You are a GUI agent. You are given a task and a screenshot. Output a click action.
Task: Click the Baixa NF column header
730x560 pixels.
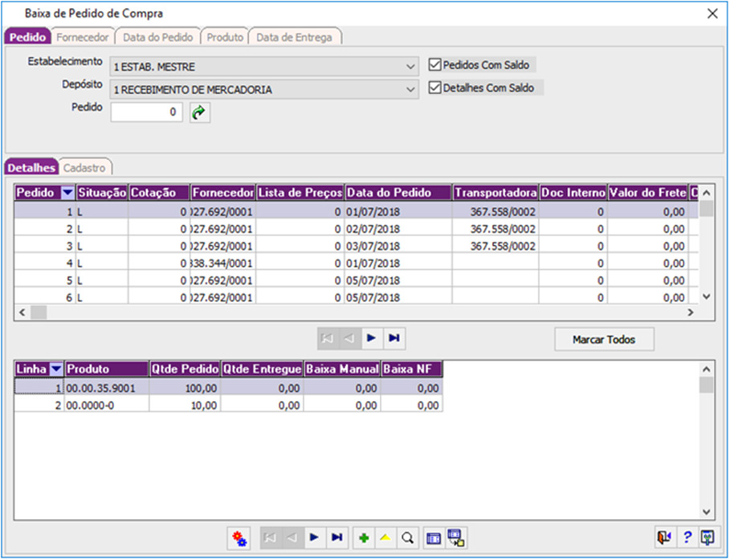(x=411, y=369)
